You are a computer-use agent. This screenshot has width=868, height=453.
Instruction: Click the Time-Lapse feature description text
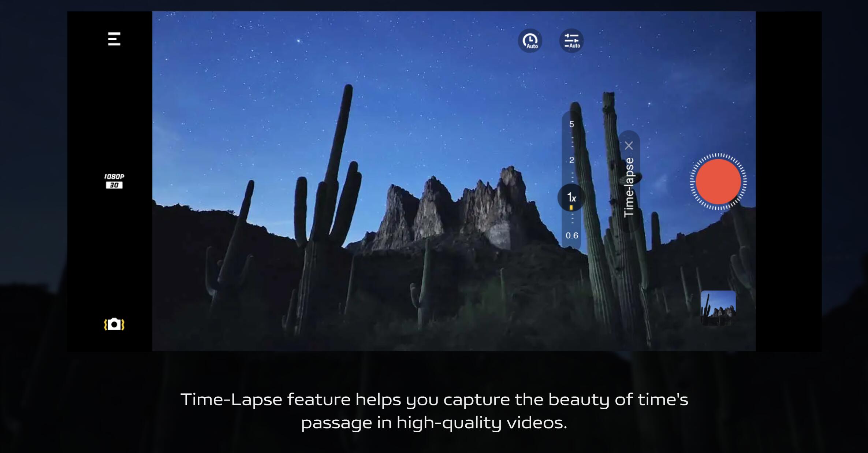pyautogui.click(x=434, y=411)
